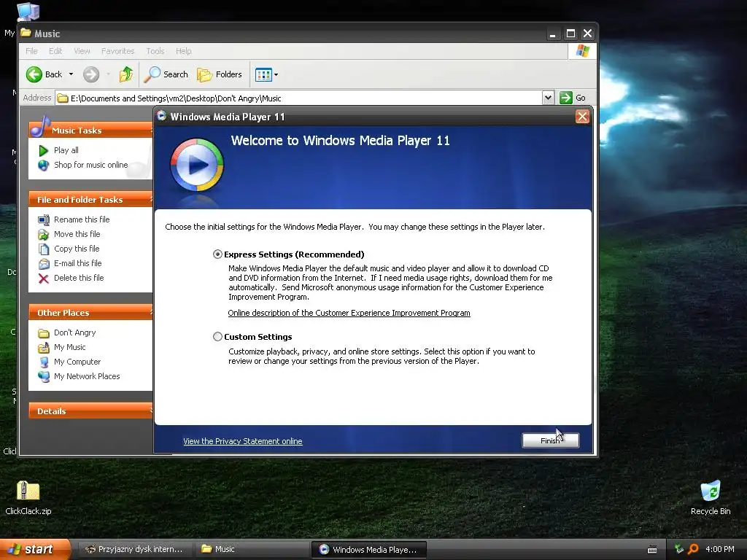The image size is (747, 560).
Task: Open the View menu
Action: point(82,51)
